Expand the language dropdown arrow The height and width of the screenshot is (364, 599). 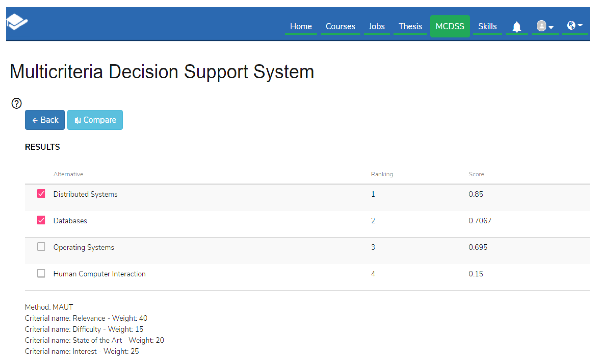[x=580, y=25]
